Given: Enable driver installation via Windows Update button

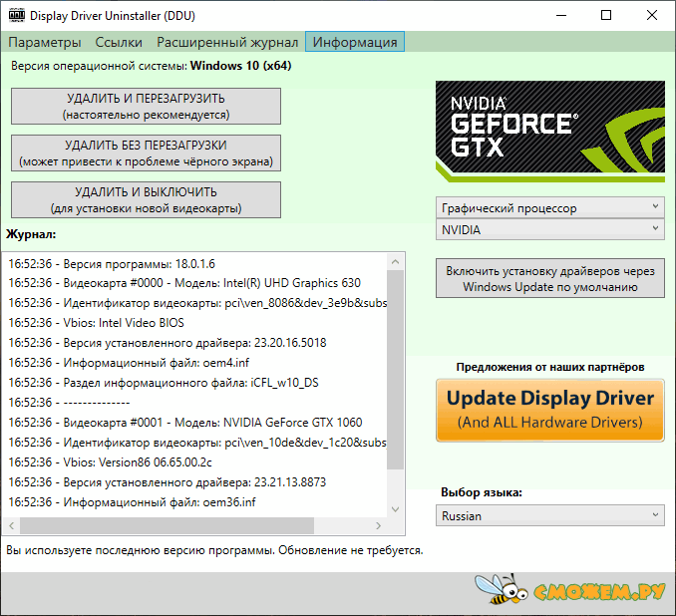Looking at the screenshot, I should 550,278.
